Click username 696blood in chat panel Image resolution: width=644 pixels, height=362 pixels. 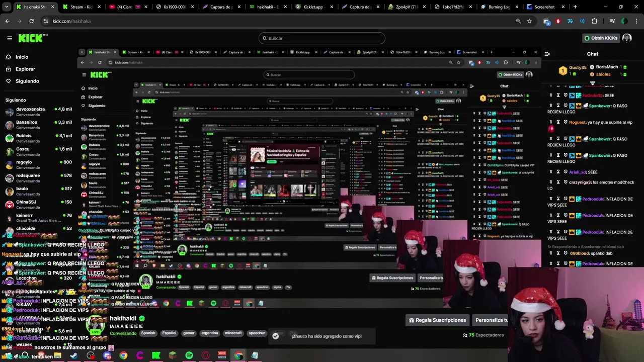tap(579, 253)
